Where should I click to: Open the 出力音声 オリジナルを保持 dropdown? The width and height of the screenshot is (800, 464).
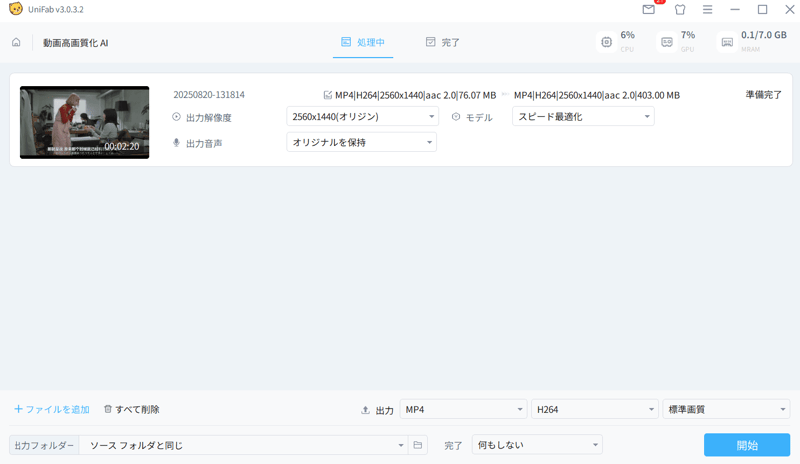(x=362, y=143)
